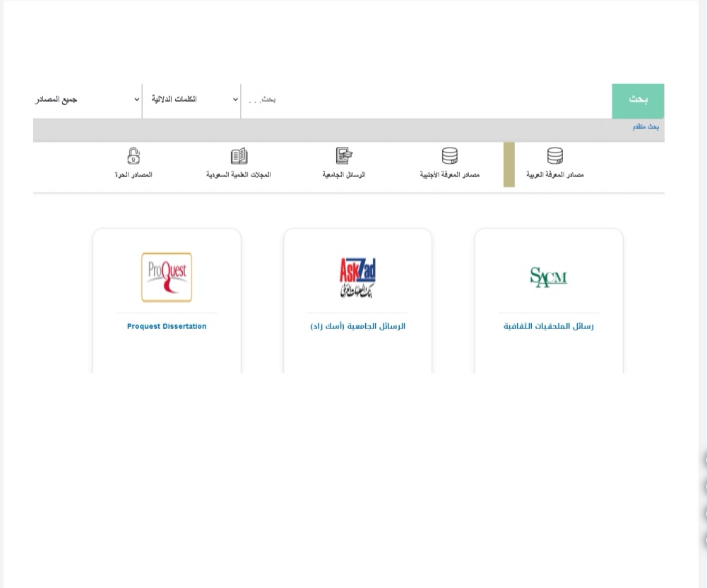Expand the الكلمات الدلالية search field dropdown

tap(191, 100)
